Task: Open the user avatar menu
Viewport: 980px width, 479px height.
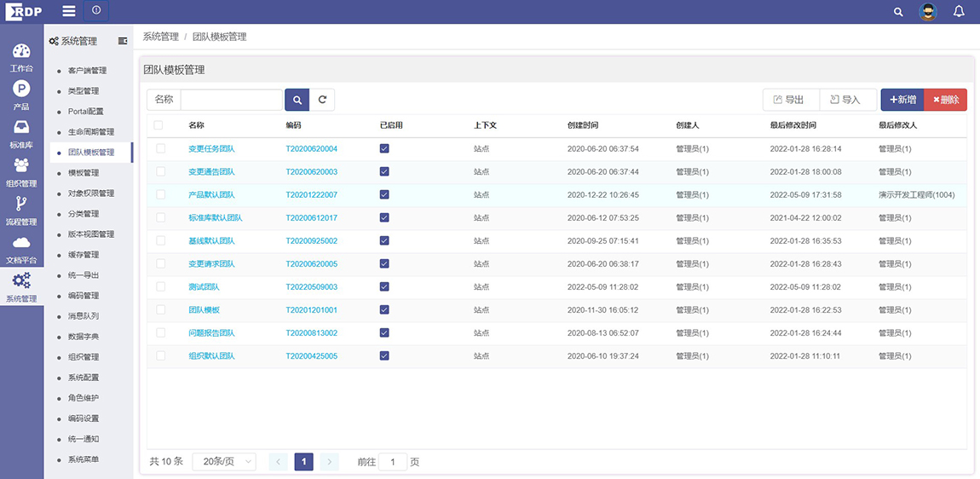Action: tap(928, 12)
